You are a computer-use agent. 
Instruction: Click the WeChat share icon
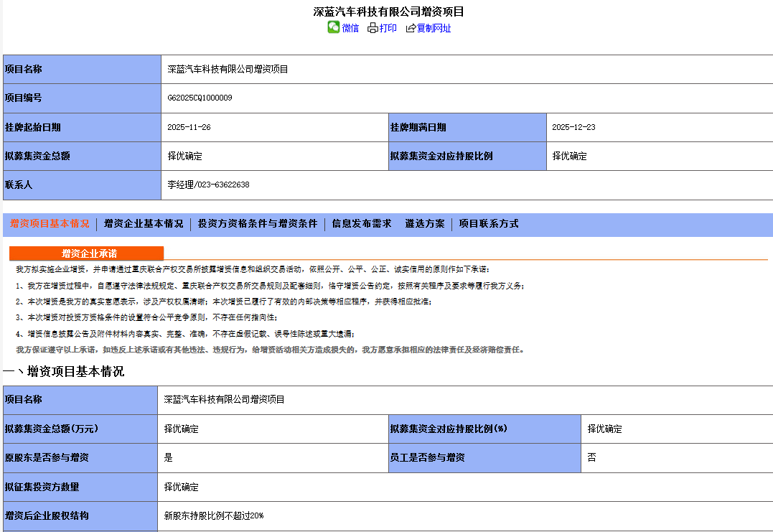coord(332,27)
